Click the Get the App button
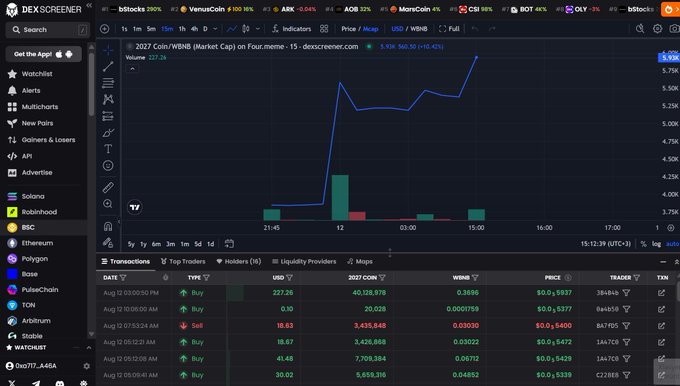Image resolution: width=680 pixels, height=386 pixels. pyautogui.click(x=43, y=54)
